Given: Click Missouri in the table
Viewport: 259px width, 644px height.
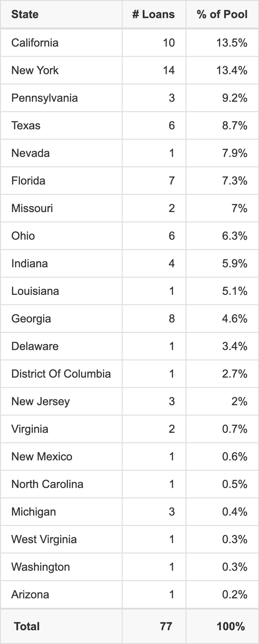Looking at the screenshot, I should click(x=32, y=208).
